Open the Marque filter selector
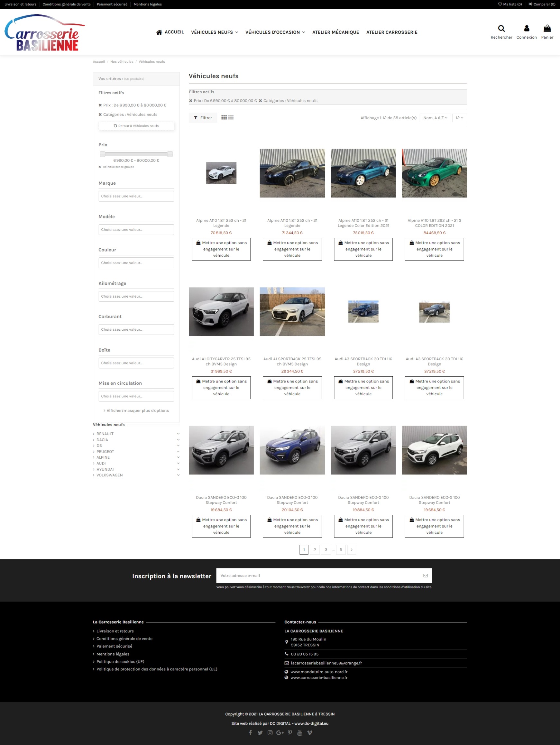This screenshot has width=560, height=745. [x=136, y=196]
